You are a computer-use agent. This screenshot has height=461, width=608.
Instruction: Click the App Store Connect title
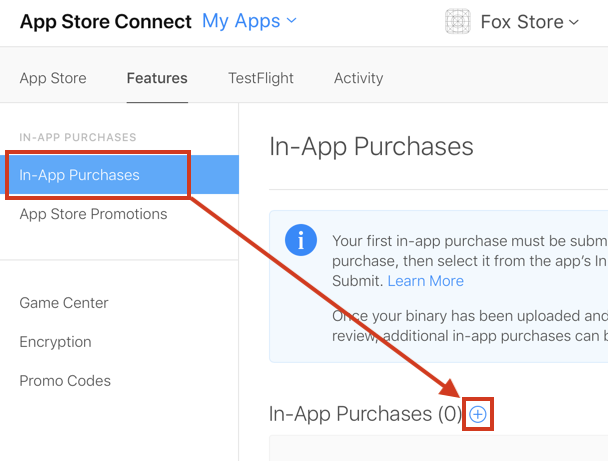tap(106, 21)
